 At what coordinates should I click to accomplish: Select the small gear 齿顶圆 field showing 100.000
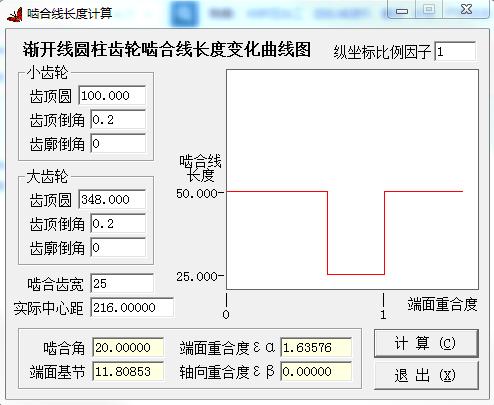[112, 96]
